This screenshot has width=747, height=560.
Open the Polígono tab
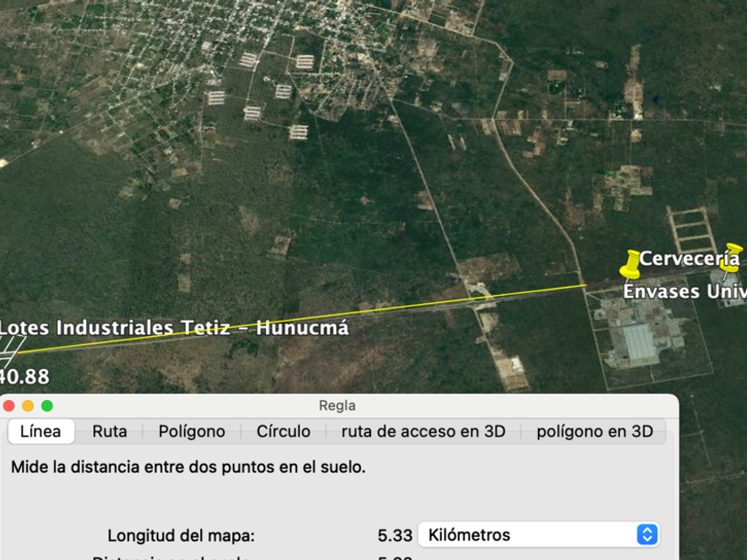(191, 431)
